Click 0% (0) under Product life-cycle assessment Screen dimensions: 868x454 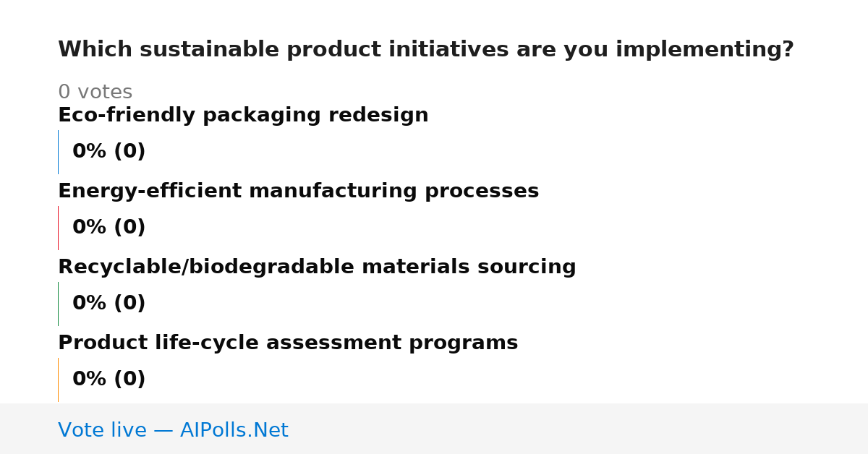[x=109, y=380]
